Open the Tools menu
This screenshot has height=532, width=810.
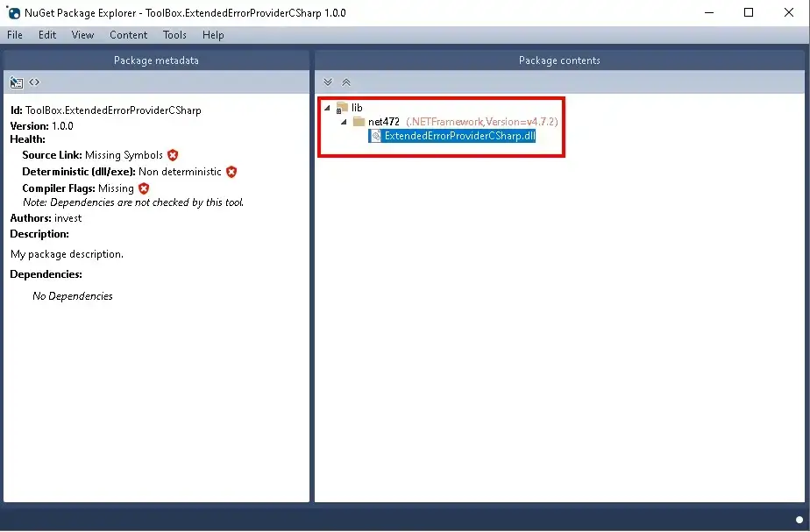click(174, 35)
